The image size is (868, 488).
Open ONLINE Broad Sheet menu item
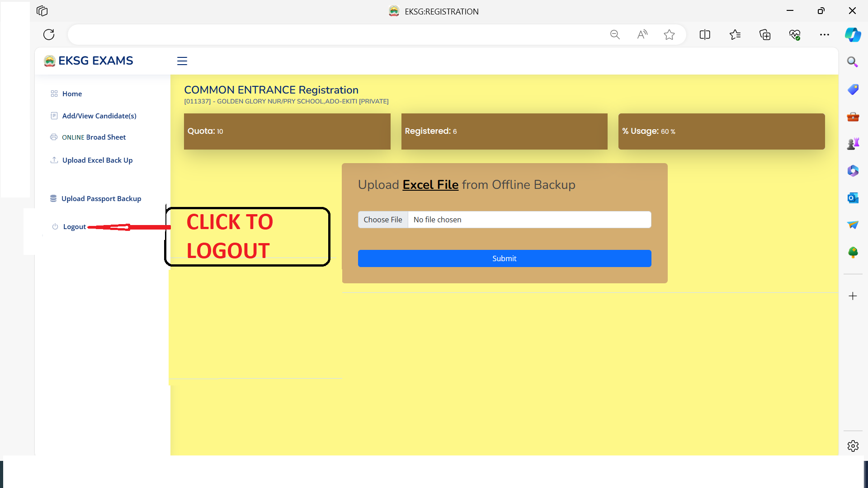tap(94, 137)
